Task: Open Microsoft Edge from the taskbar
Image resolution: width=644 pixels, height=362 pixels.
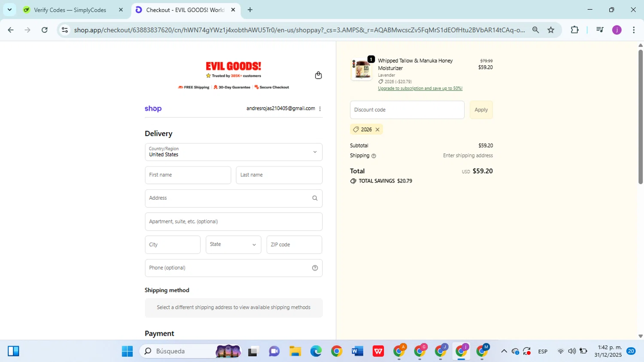Action: (x=316, y=351)
